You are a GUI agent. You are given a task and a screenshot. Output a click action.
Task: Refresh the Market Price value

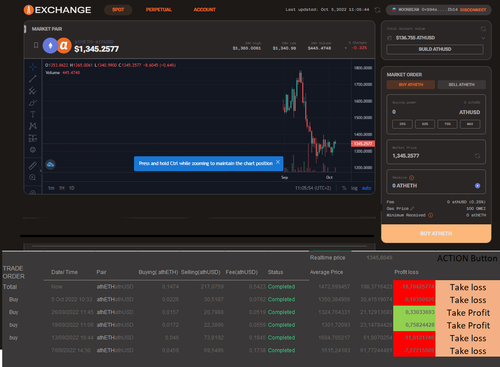[477, 156]
